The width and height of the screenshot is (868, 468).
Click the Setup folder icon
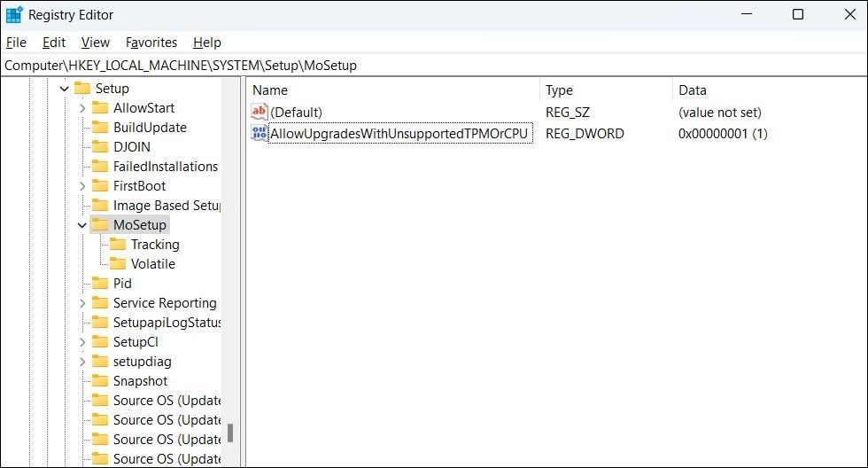coord(81,88)
